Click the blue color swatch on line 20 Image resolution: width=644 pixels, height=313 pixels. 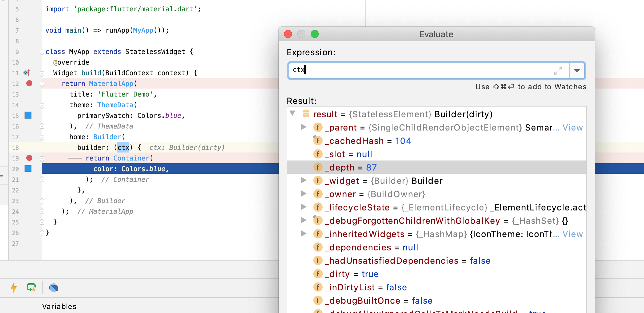pos(28,168)
